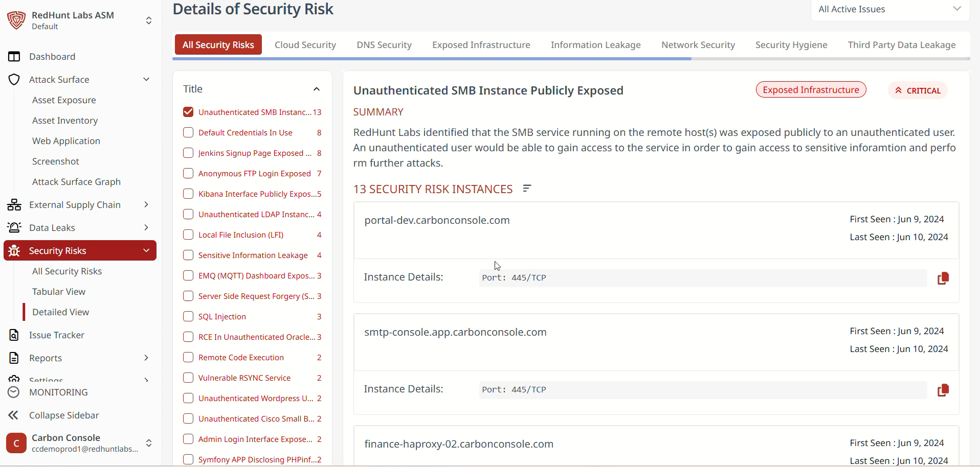Click the Attack Surface shield icon
Screen dimensions: 980x467
14,80
